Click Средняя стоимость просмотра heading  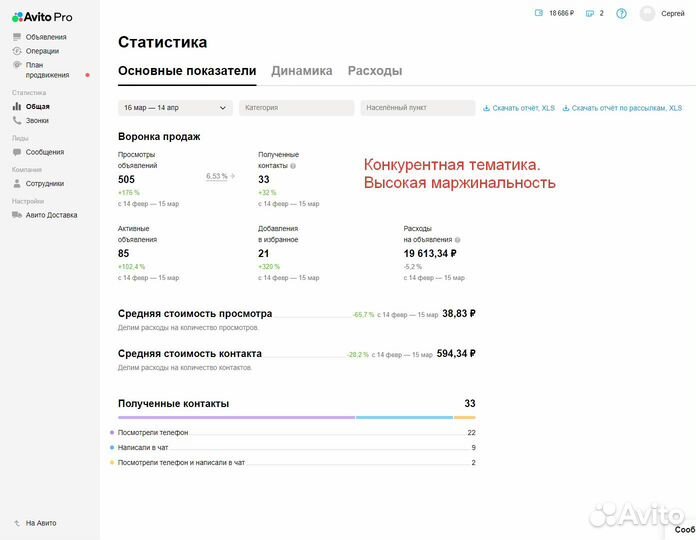click(195, 313)
